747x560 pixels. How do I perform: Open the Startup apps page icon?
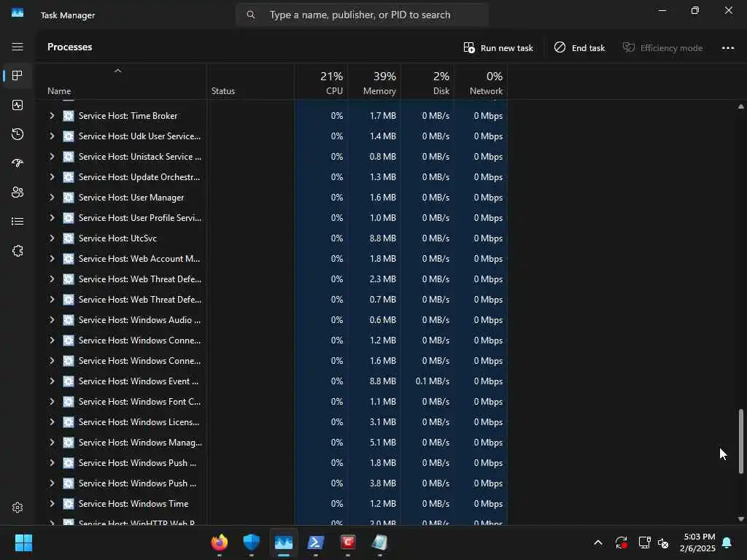18,163
